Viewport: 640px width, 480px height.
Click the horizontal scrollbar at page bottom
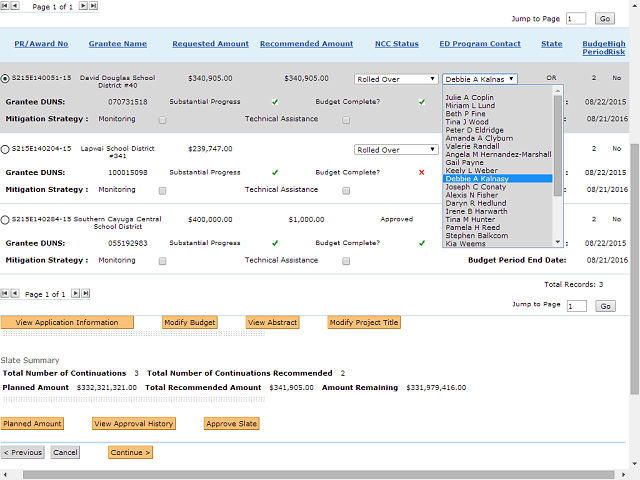[300, 474]
